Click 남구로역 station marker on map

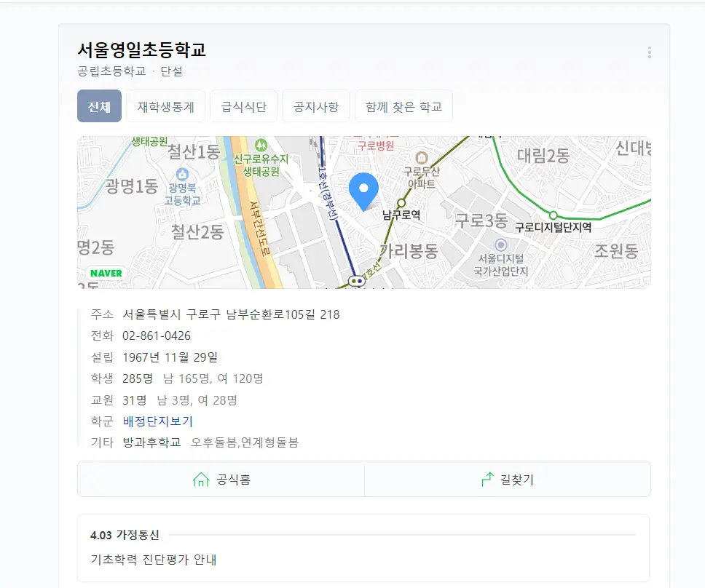click(x=401, y=203)
